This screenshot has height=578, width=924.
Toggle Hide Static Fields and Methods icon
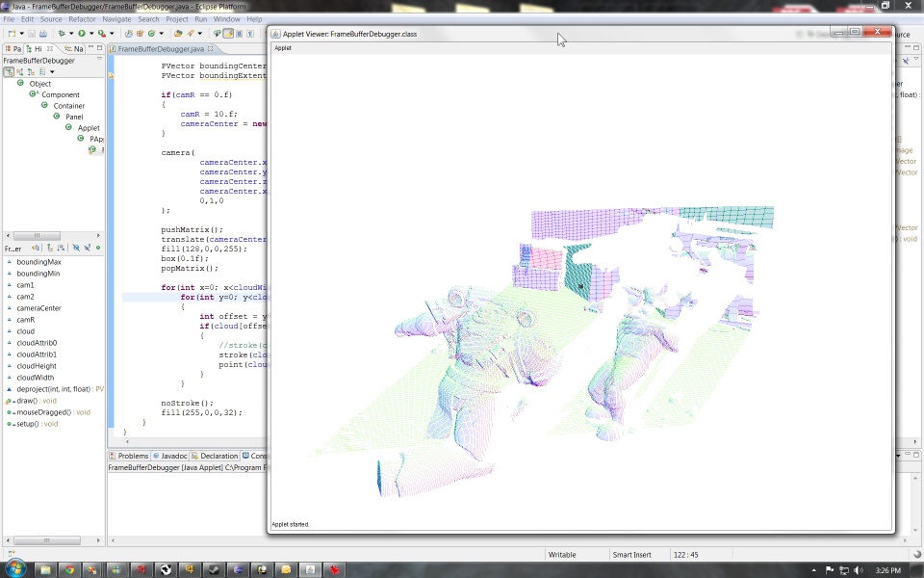pos(88,248)
